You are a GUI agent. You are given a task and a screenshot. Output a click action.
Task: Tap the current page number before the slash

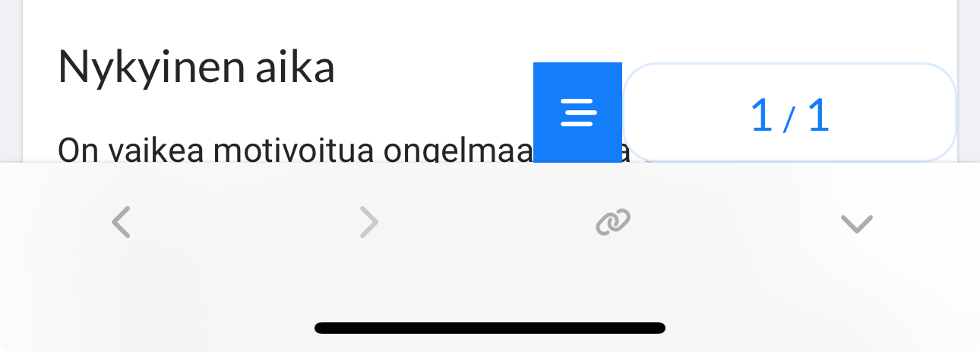click(x=761, y=116)
